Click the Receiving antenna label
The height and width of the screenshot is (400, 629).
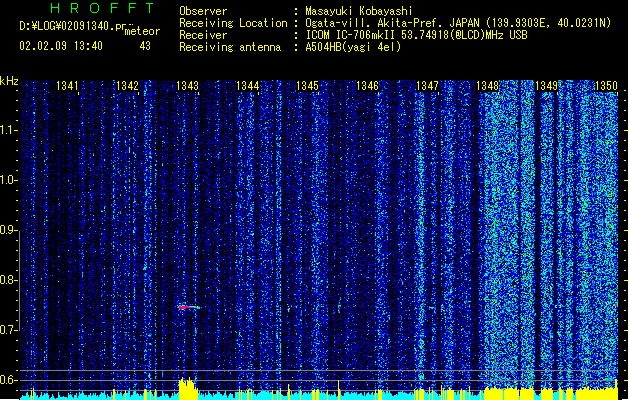230,47
